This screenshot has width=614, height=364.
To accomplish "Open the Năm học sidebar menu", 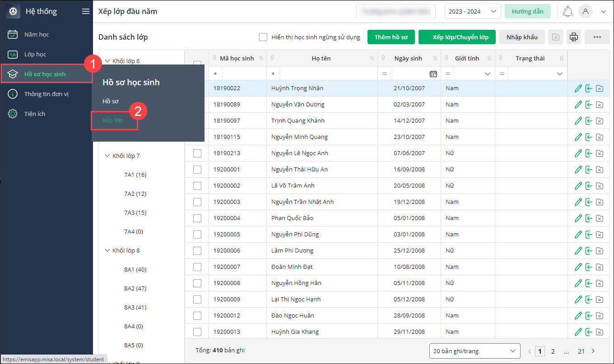I will click(x=47, y=34).
